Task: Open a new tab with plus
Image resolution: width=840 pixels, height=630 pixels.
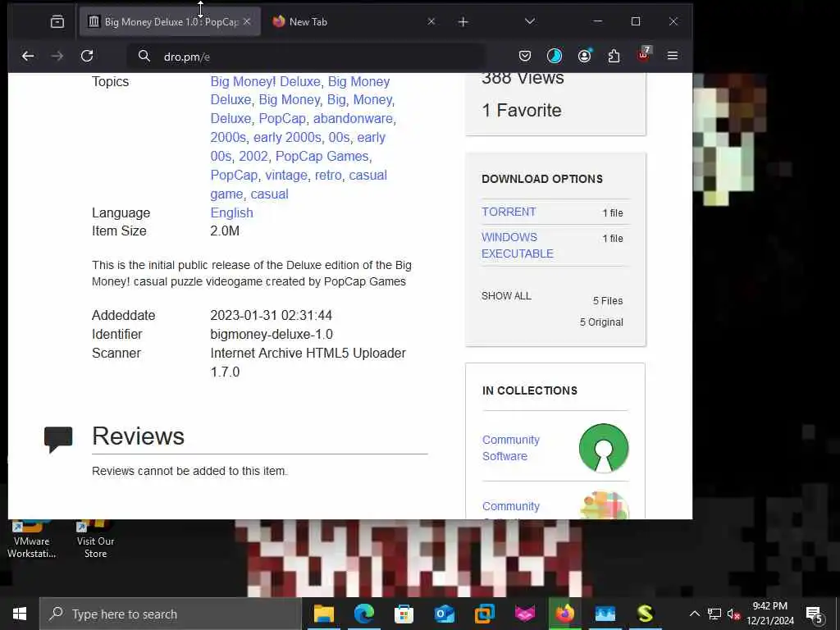Action: (x=463, y=22)
